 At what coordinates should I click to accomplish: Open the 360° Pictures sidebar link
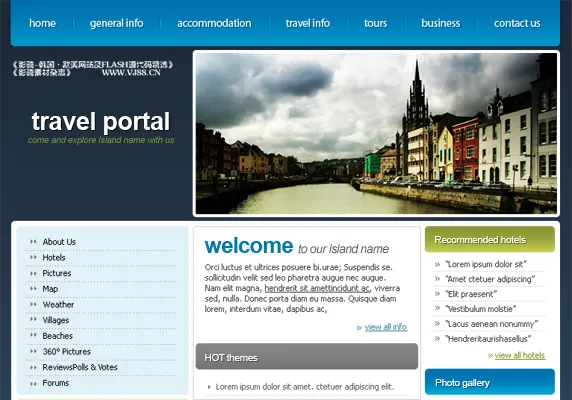(66, 352)
